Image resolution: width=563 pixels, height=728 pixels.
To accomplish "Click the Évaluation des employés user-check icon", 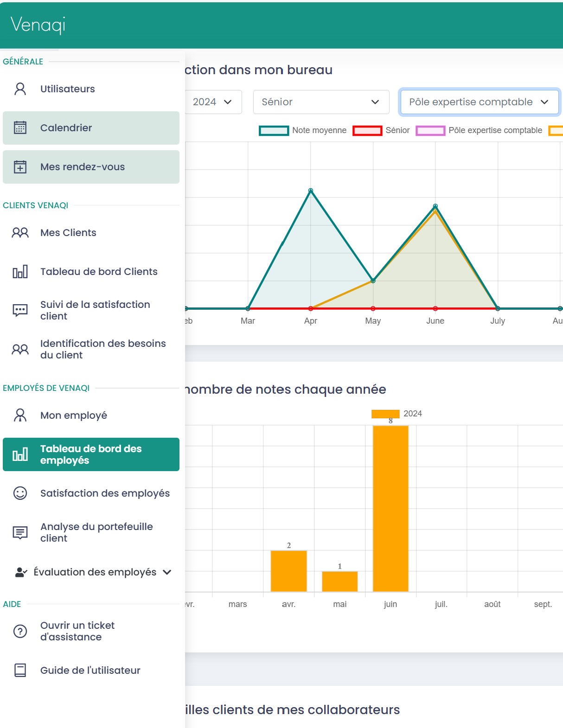I will 21,572.
